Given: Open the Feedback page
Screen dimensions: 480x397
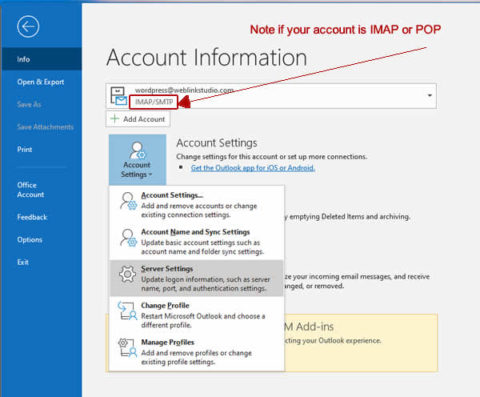Looking at the screenshot, I should (x=32, y=217).
